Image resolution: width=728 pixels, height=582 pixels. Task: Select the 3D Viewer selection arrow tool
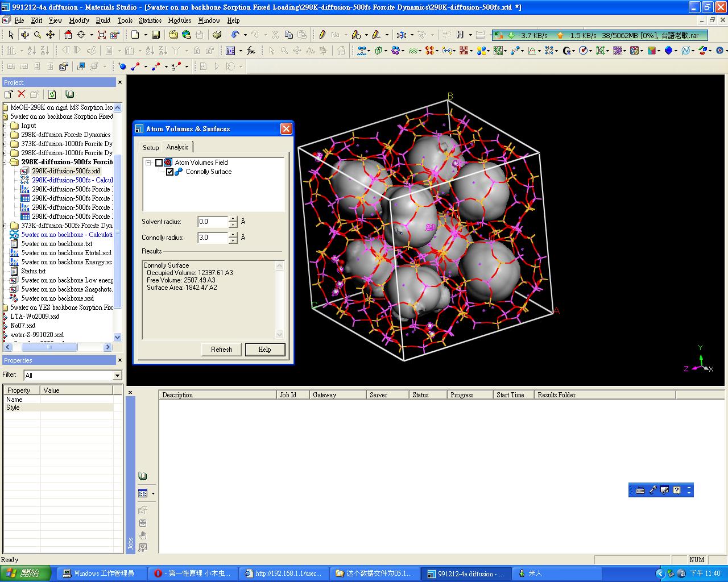[x=11, y=35]
